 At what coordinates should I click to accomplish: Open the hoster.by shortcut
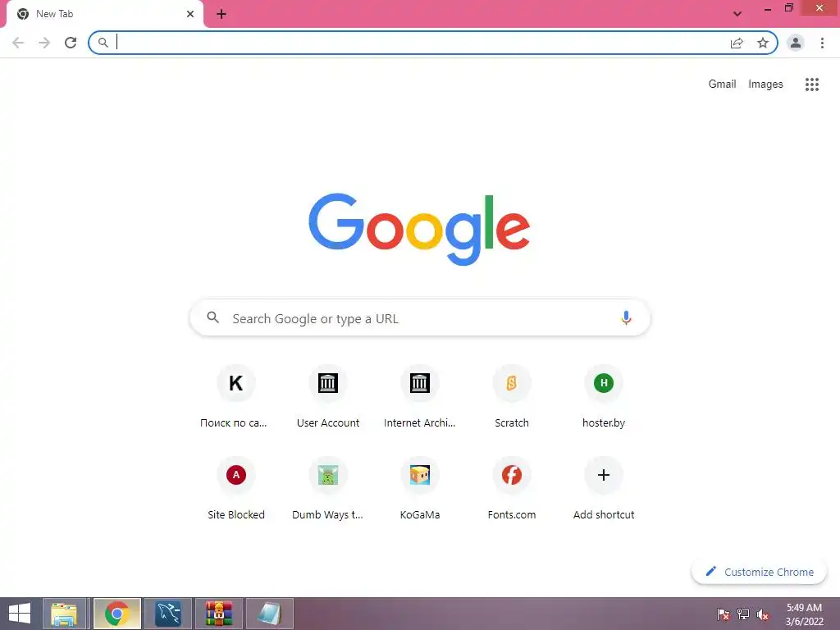604,397
